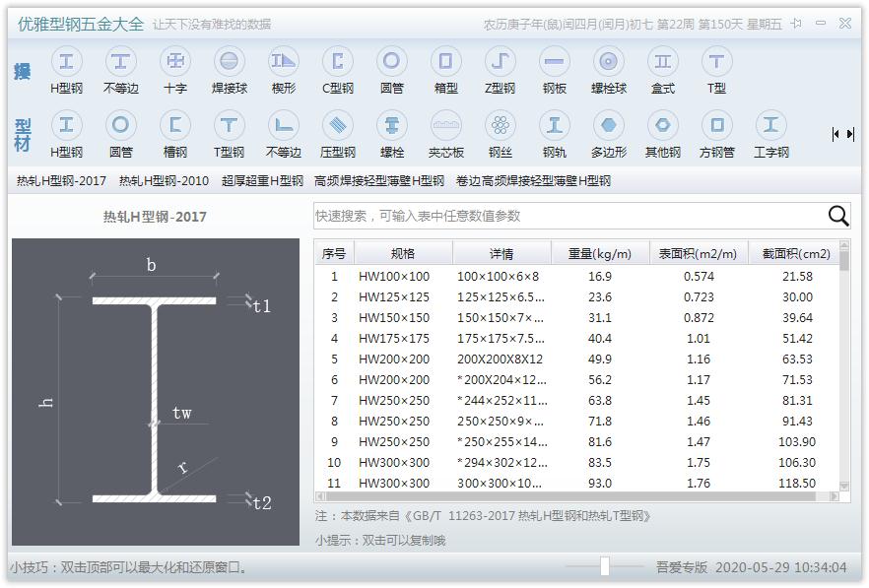
Task: Choose the 楔形 section icon
Action: (283, 61)
